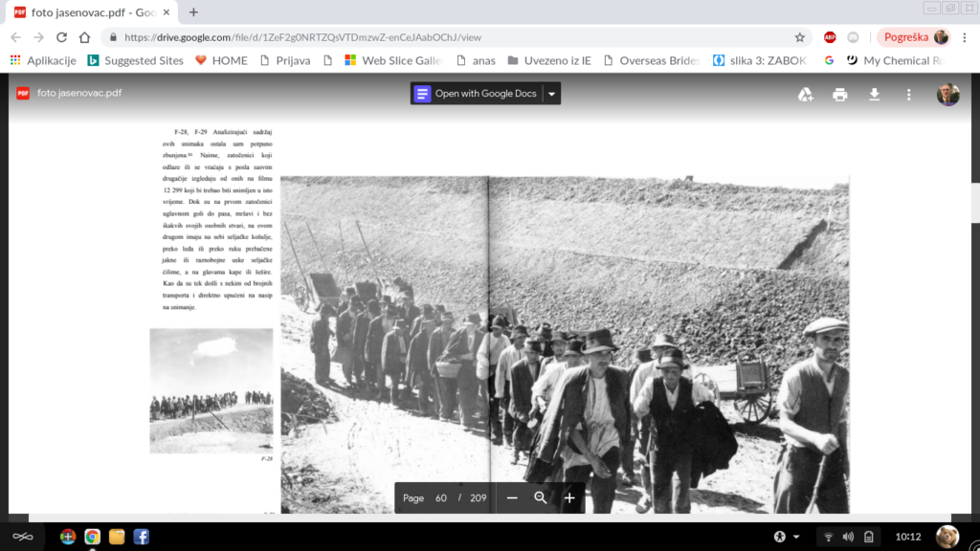The width and height of the screenshot is (980, 551).
Task: Download the foto jasenovac.pdf file
Action: [x=874, y=94]
